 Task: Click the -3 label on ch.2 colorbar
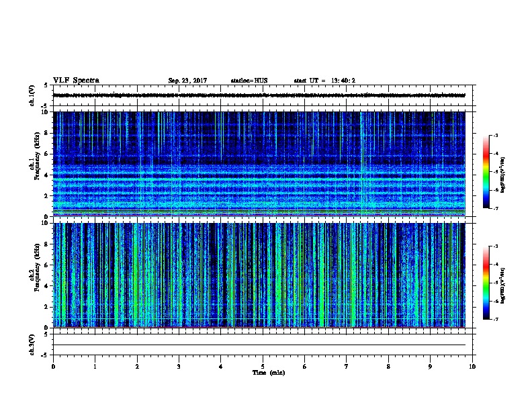coord(496,246)
